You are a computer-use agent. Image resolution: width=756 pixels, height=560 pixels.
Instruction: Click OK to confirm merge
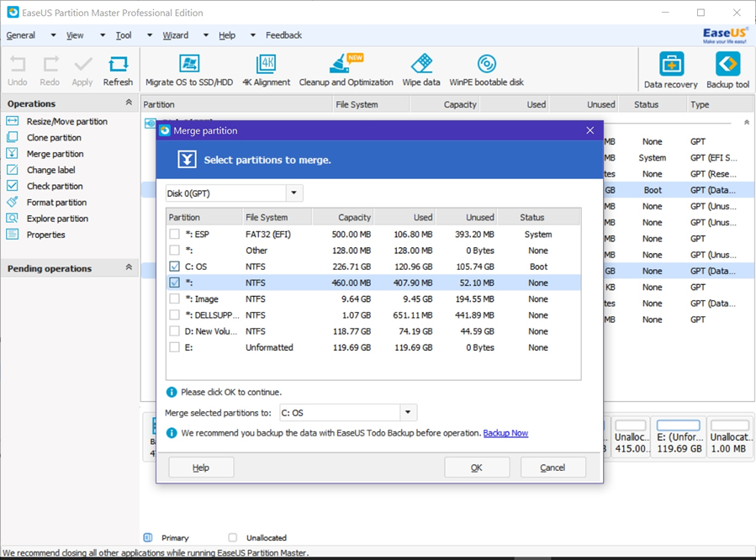pyautogui.click(x=476, y=468)
